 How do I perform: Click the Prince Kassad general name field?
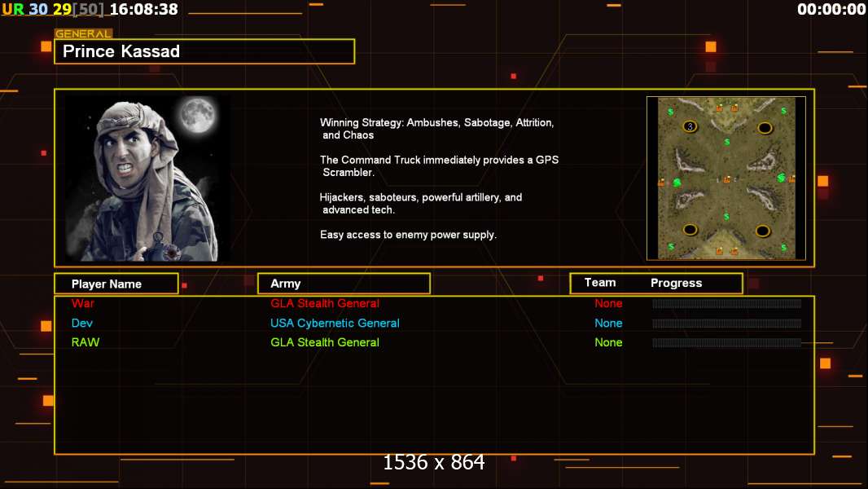click(x=204, y=51)
